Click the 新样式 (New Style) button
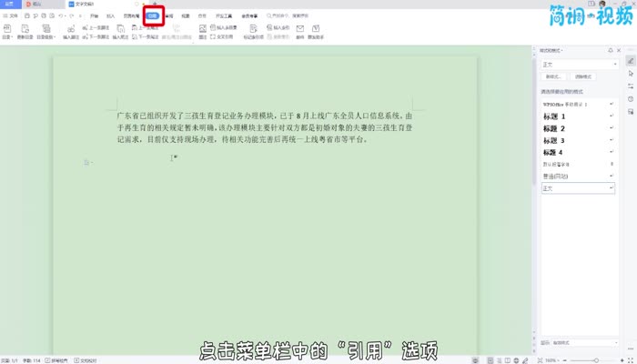The height and width of the screenshot is (364, 637). [552, 76]
